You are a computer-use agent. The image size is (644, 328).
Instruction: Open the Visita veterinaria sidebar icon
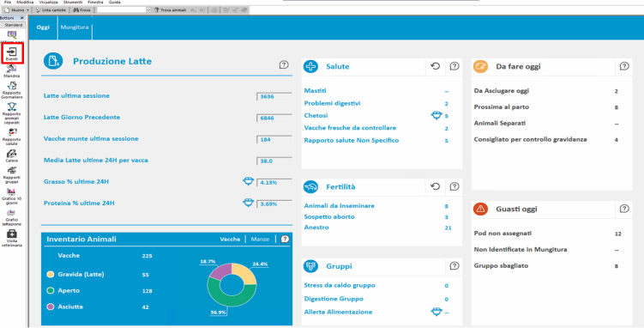[12, 239]
